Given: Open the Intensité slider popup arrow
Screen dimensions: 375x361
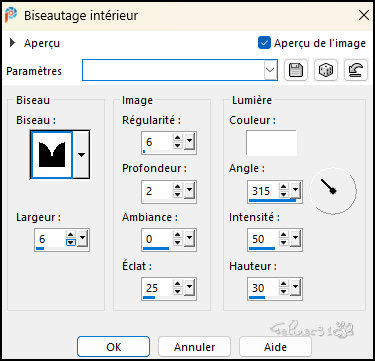Looking at the screenshot, I should click(x=295, y=240).
